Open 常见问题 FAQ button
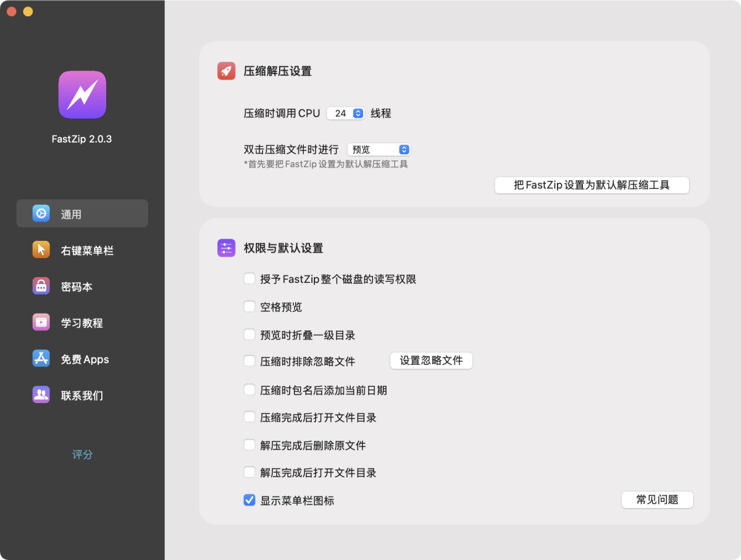Screen dimensions: 741x560 point(657,500)
